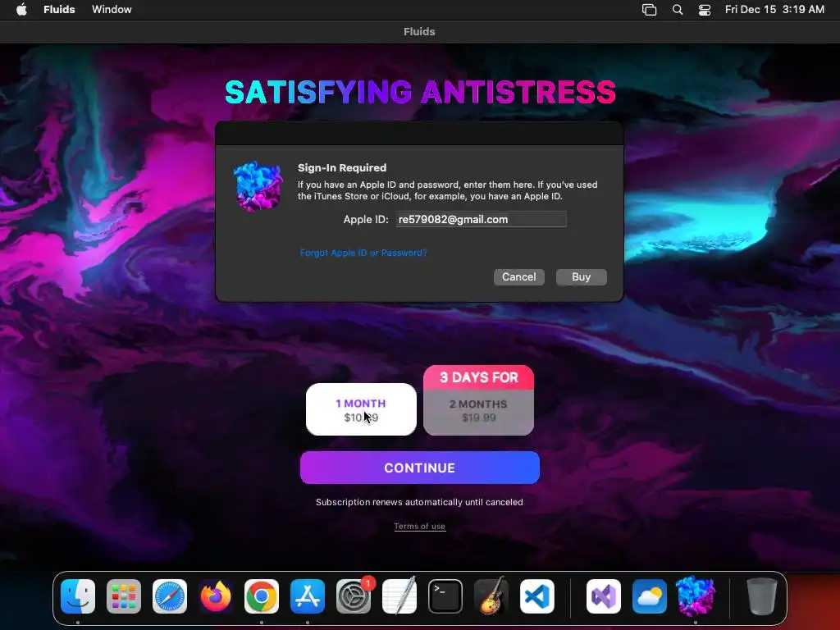
Task: Launch Terminal from the dock
Action: coord(445,596)
